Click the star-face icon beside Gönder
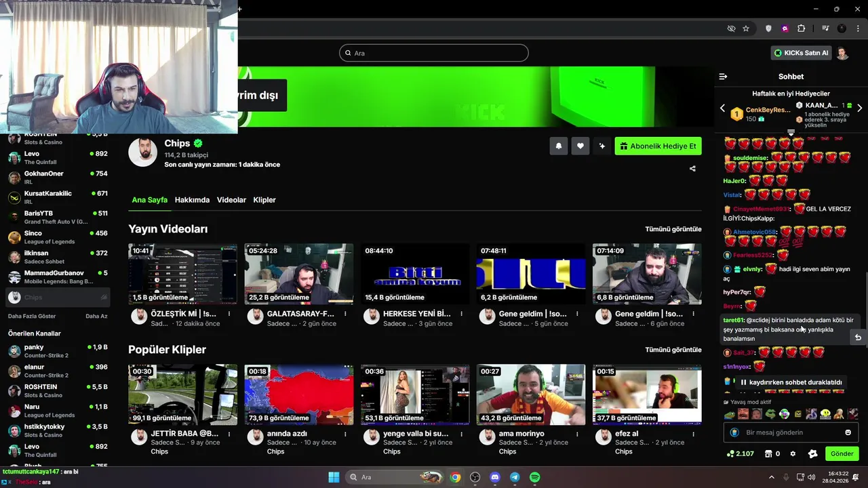 click(812, 453)
